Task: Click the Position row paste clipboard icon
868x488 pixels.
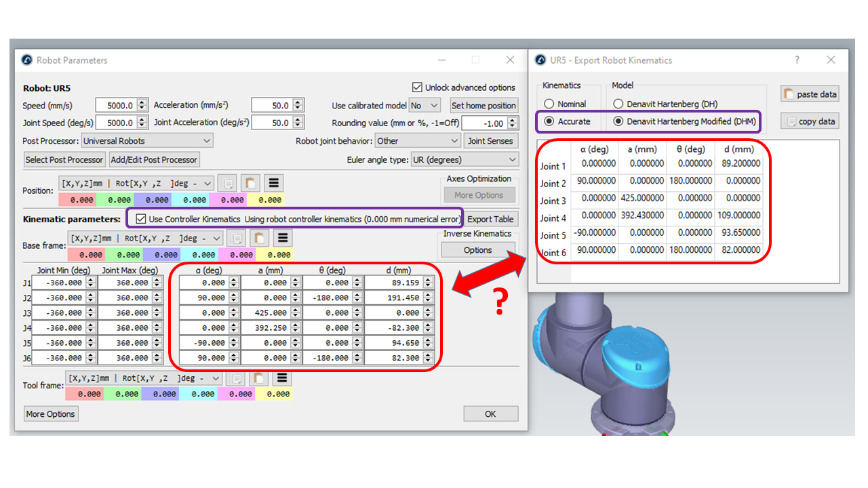Action: [252, 184]
